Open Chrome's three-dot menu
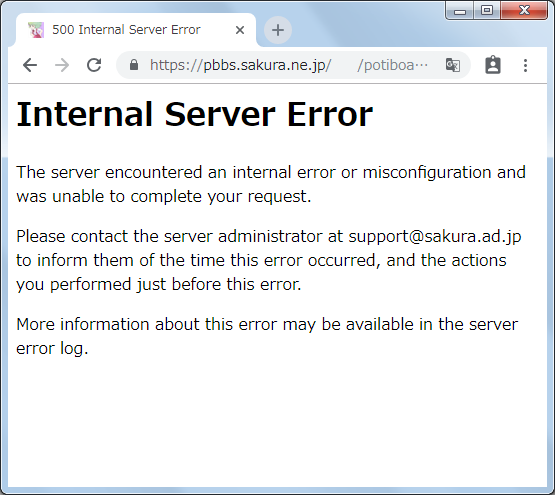This screenshot has height=495, width=555. click(x=525, y=66)
